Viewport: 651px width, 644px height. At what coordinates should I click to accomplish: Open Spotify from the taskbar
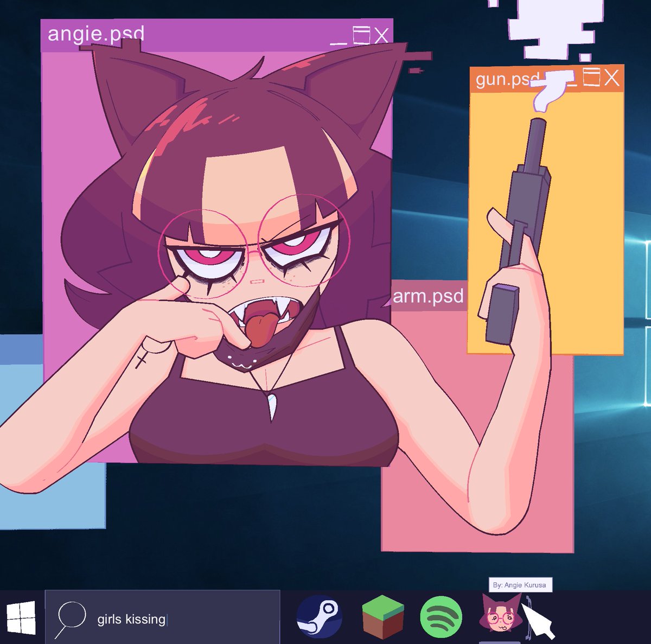pyautogui.click(x=441, y=617)
